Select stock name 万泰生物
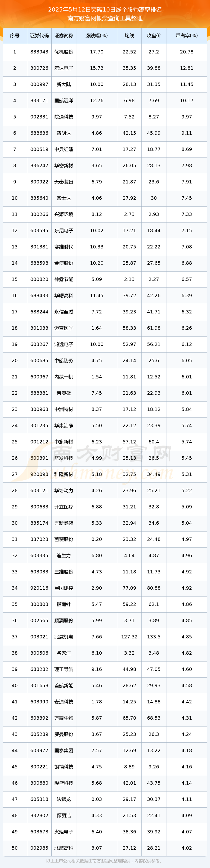Image resolution: width=210 pixels, height=868 pixels. 64,718
